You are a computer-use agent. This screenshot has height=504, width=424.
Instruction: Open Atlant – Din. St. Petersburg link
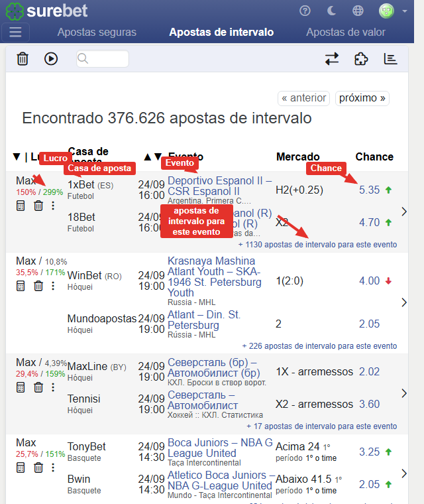204,320
